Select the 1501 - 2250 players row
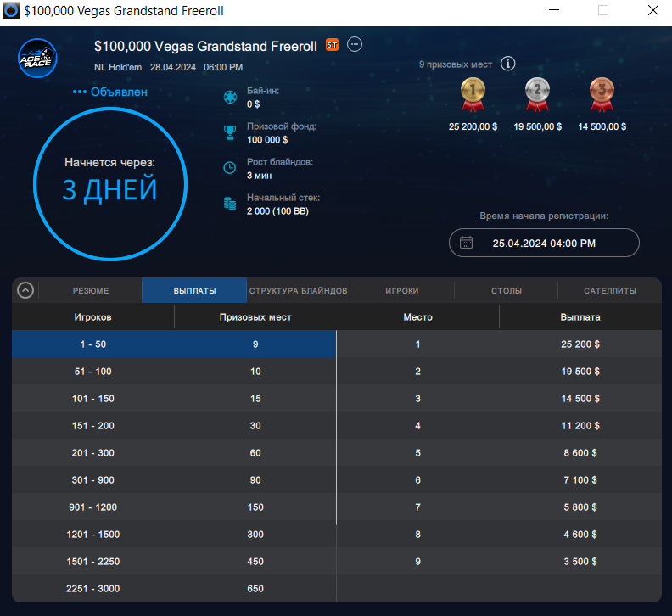672x616 pixels. click(x=174, y=561)
